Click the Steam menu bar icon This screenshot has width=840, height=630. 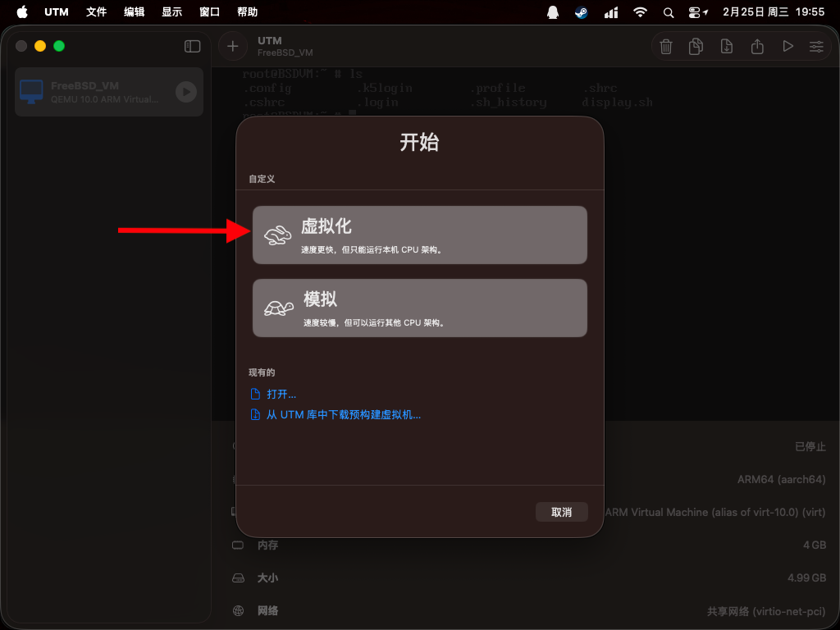point(582,12)
